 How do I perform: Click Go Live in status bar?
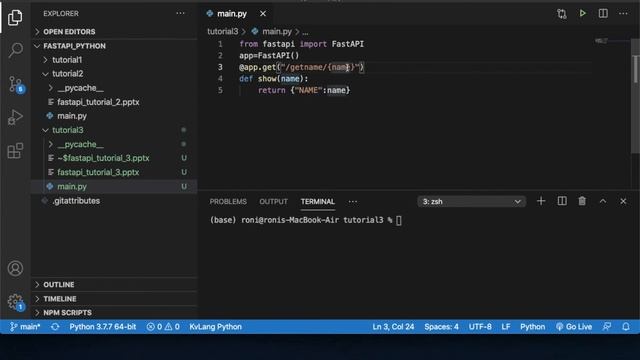coord(574,327)
